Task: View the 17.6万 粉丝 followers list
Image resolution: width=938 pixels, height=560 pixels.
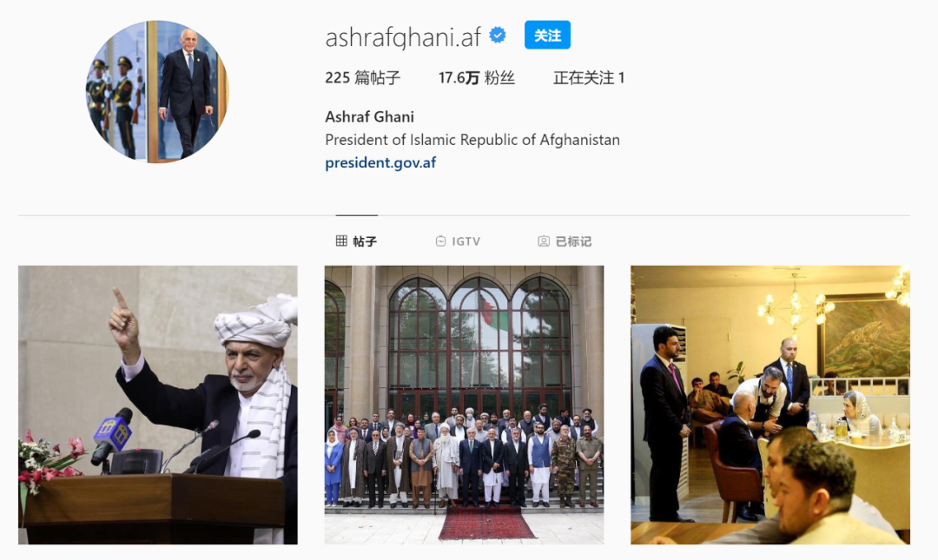Action: (x=477, y=78)
